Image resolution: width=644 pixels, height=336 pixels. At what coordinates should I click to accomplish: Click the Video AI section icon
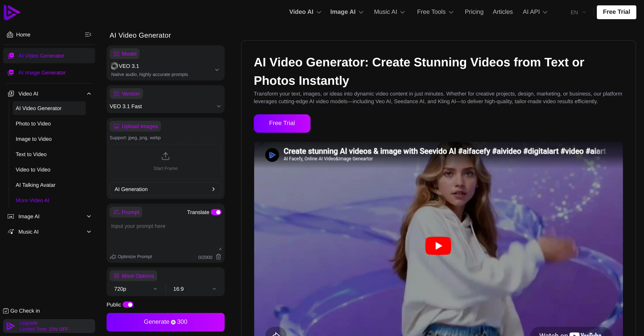click(x=11, y=94)
